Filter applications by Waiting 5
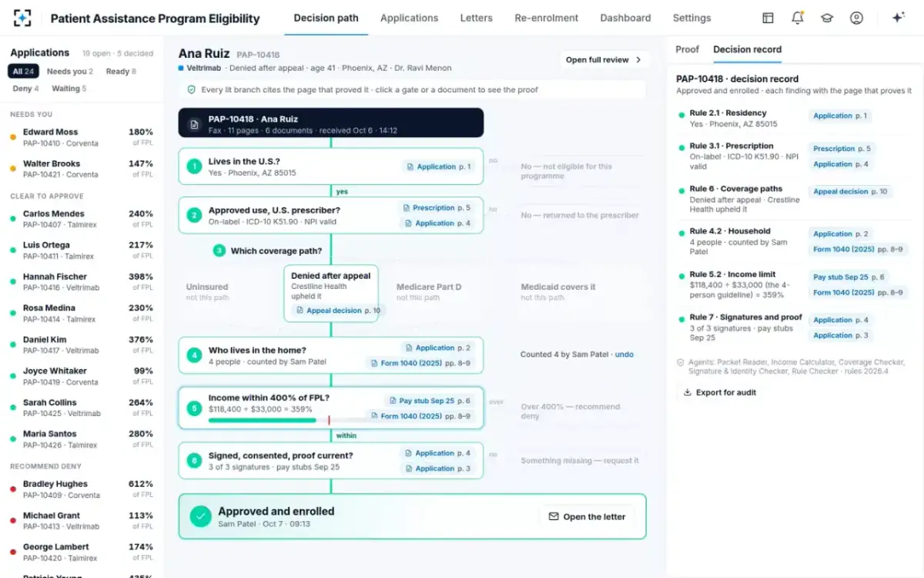This screenshot has height=578, width=924. point(69,89)
